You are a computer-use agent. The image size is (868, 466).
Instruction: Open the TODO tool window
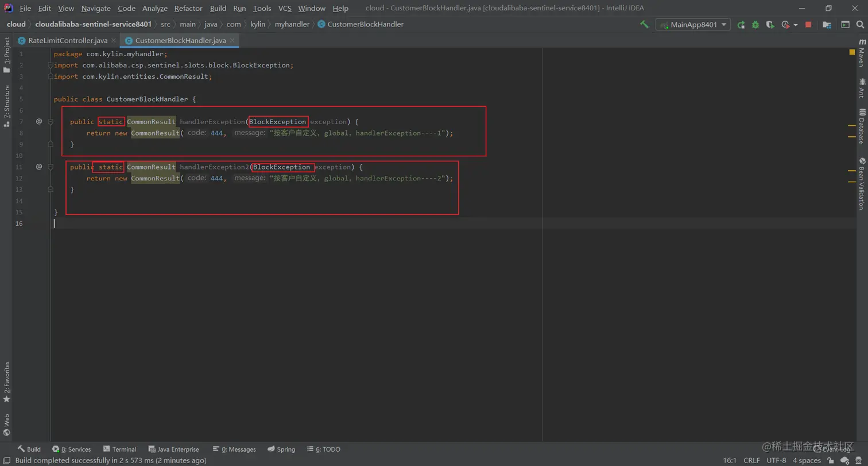click(x=324, y=449)
